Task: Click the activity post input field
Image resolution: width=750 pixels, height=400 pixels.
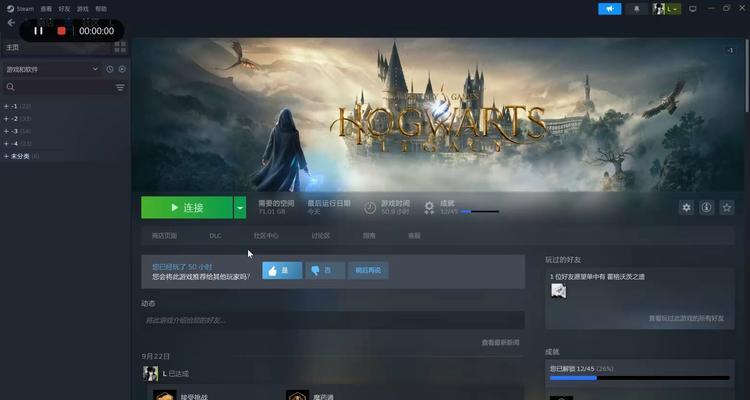Action: click(333, 320)
